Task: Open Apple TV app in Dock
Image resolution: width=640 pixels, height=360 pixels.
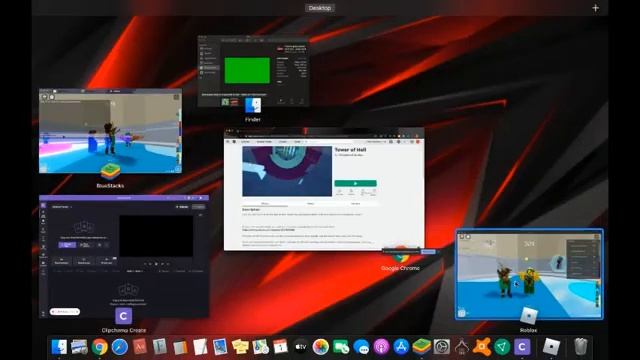Action: pos(300,347)
